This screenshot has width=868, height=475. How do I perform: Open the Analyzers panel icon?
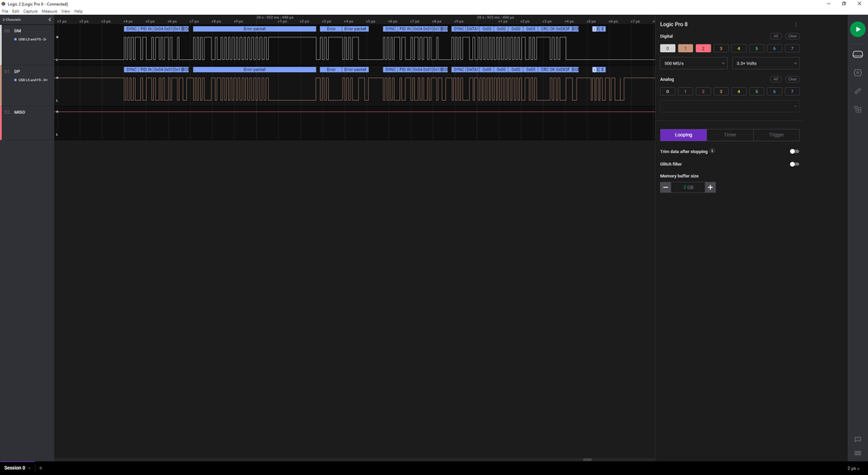858,72
